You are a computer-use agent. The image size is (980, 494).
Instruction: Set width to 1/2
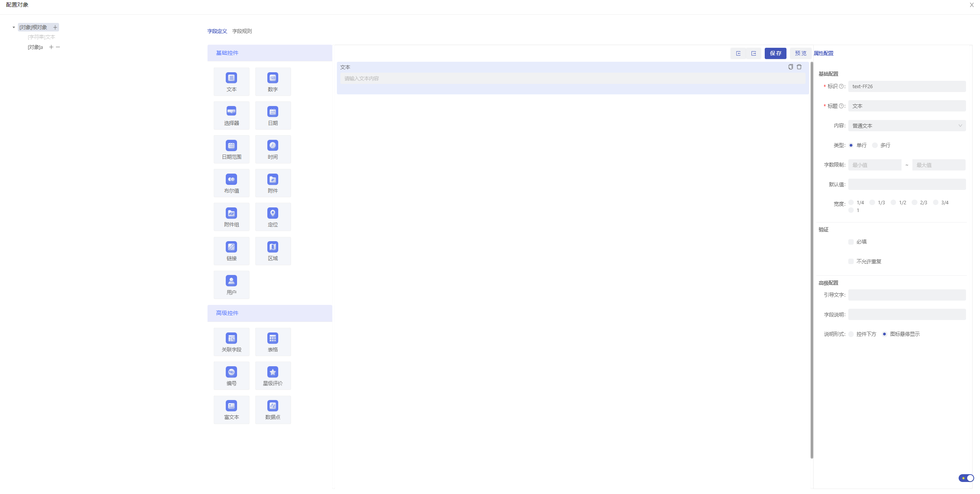coord(893,202)
